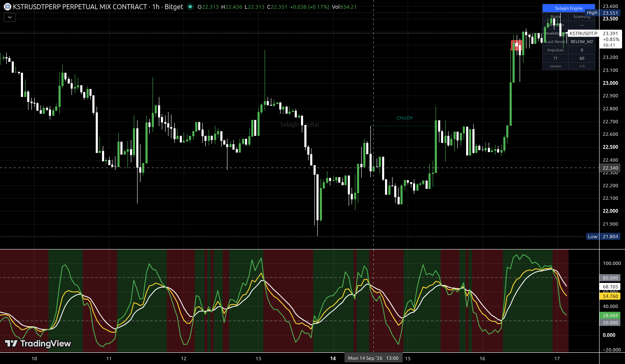Viewport: 625px width, 364px height.
Task: Click the close value C22.351
Action: (277, 7)
